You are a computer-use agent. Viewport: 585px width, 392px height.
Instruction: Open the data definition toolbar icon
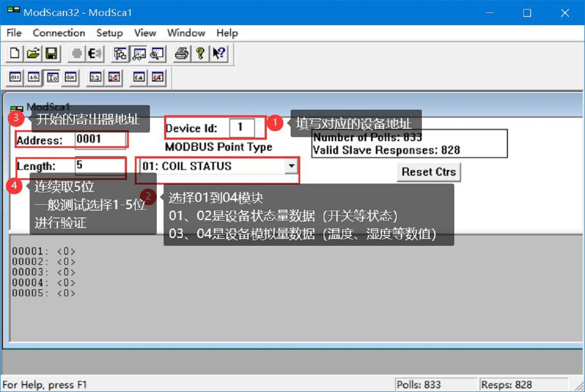[120, 54]
